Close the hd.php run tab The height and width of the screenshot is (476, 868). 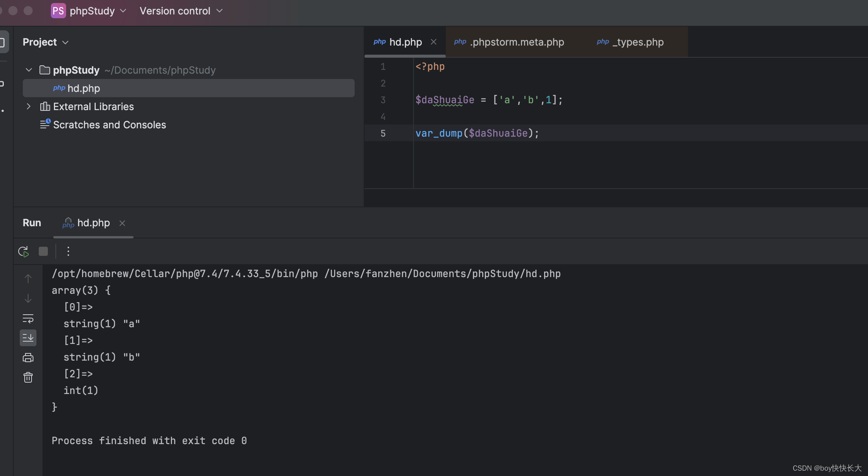click(122, 223)
